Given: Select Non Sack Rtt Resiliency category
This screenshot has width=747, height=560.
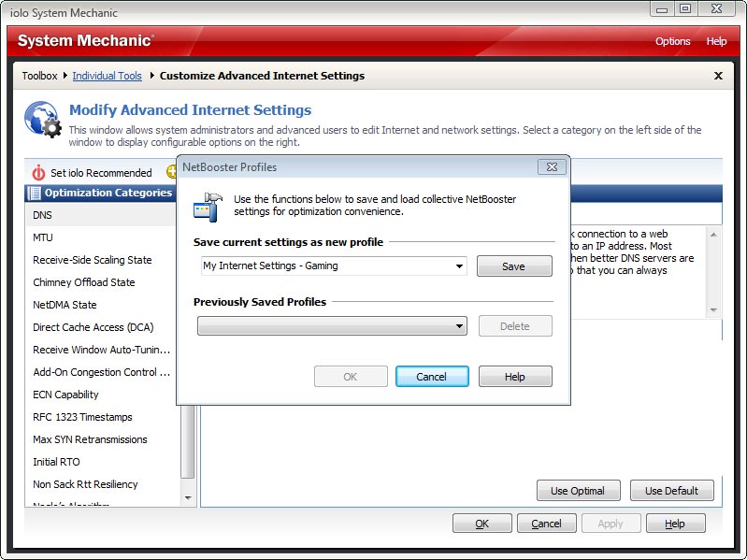Looking at the screenshot, I should tap(103, 484).
